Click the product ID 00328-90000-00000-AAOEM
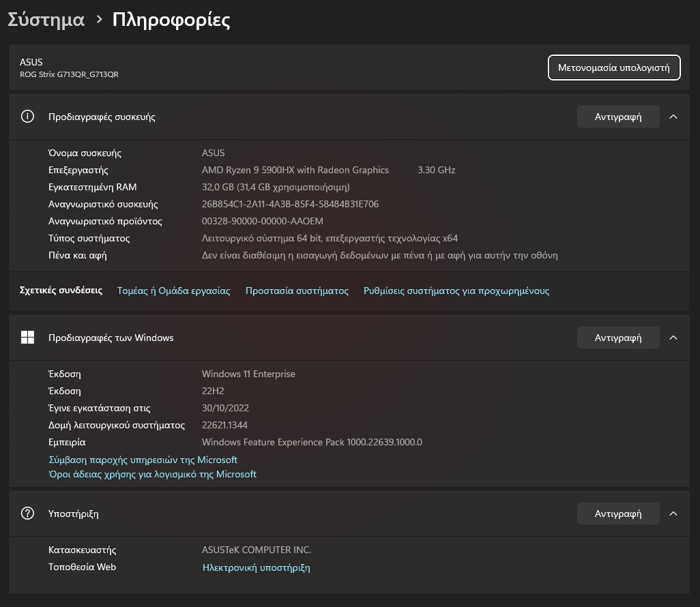Viewport: 700px width, 607px height. (x=263, y=221)
